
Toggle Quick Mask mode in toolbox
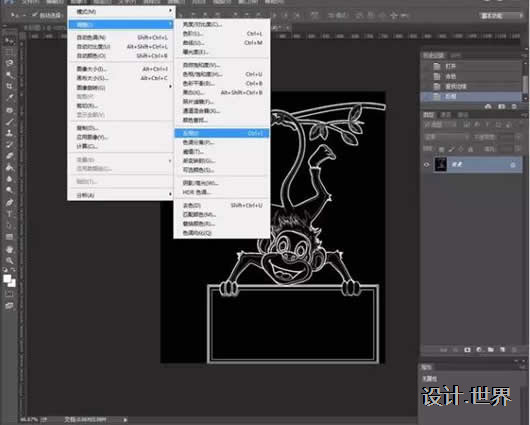coord(9,294)
